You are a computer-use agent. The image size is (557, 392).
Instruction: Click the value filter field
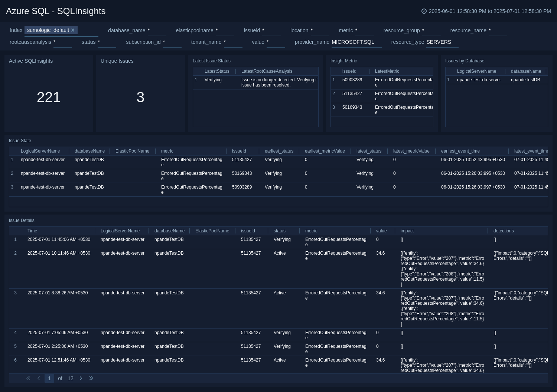pos(276,42)
